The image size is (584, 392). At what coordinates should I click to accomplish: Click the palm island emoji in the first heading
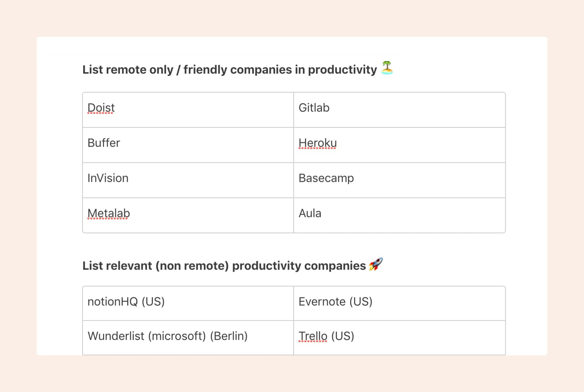pyautogui.click(x=387, y=68)
